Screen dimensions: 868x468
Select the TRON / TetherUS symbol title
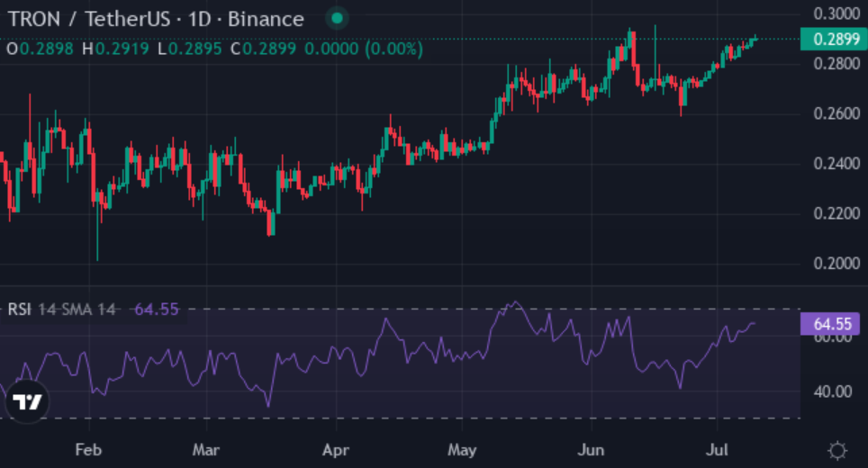156,20
